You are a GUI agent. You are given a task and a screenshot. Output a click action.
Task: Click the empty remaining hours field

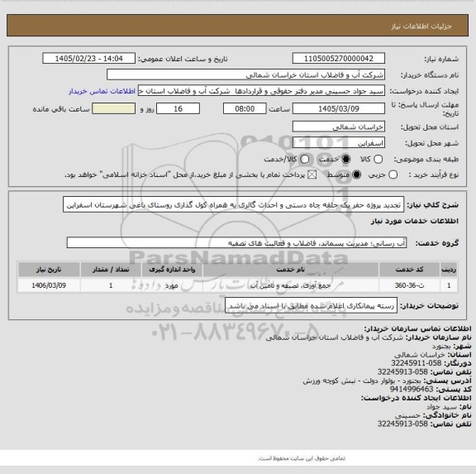pos(113,108)
